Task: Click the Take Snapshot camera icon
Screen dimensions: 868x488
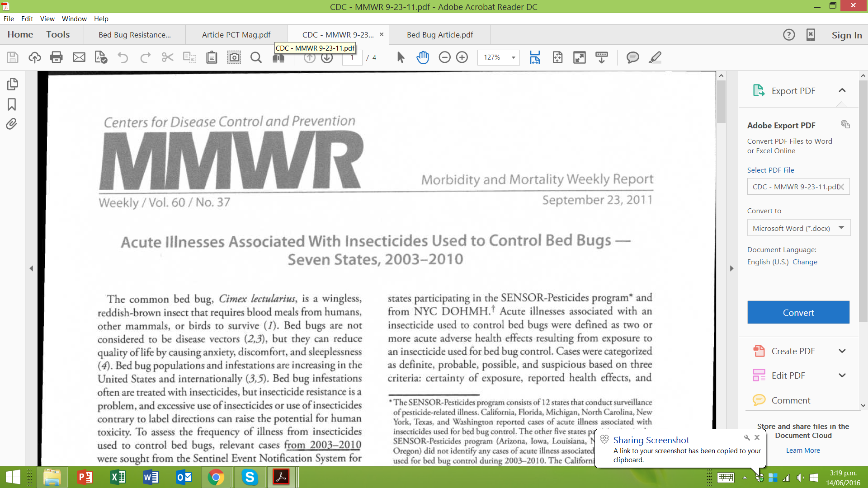Action: click(x=234, y=57)
